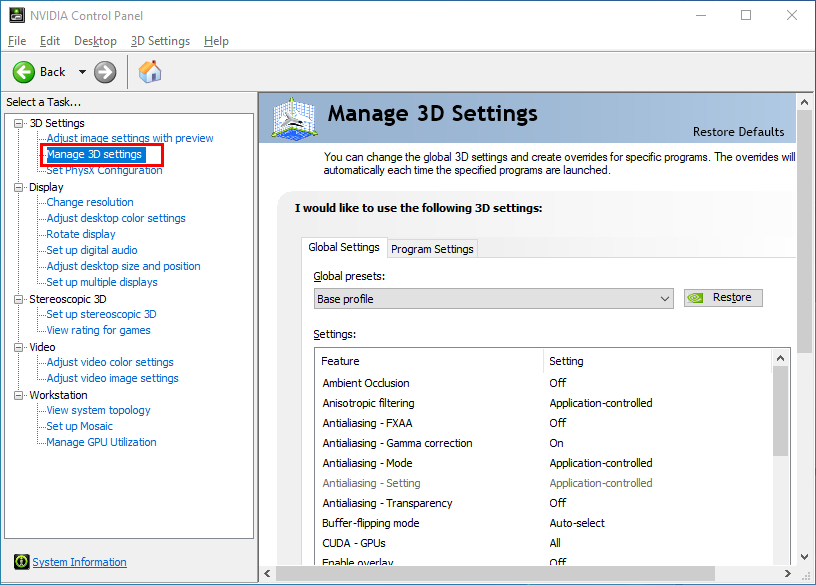Open Adjust video color settings
The width and height of the screenshot is (816, 585).
tap(110, 362)
